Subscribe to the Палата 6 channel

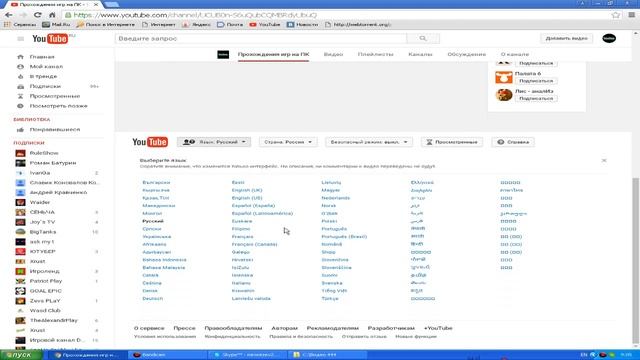coord(536,81)
